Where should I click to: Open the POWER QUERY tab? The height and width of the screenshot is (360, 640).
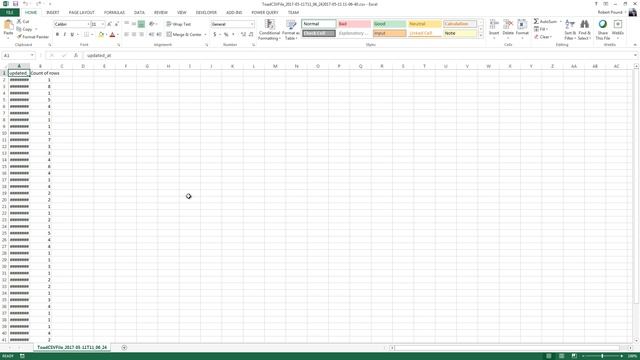[x=264, y=12]
